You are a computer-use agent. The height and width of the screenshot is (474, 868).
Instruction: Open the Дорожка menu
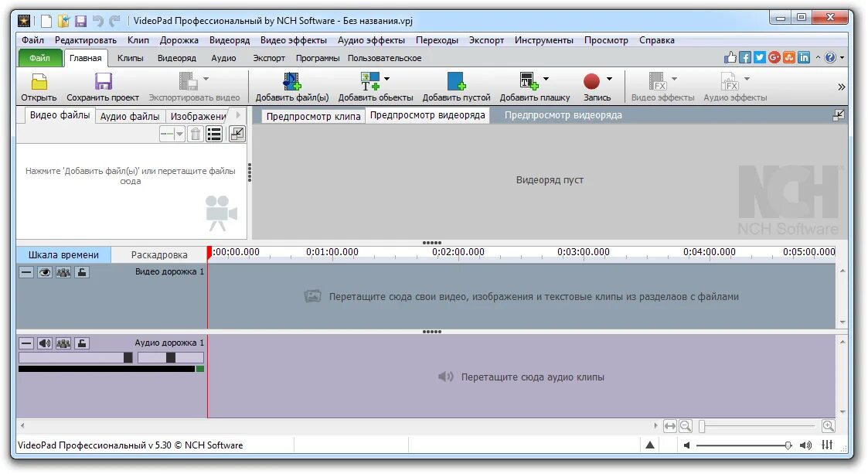[x=179, y=40]
